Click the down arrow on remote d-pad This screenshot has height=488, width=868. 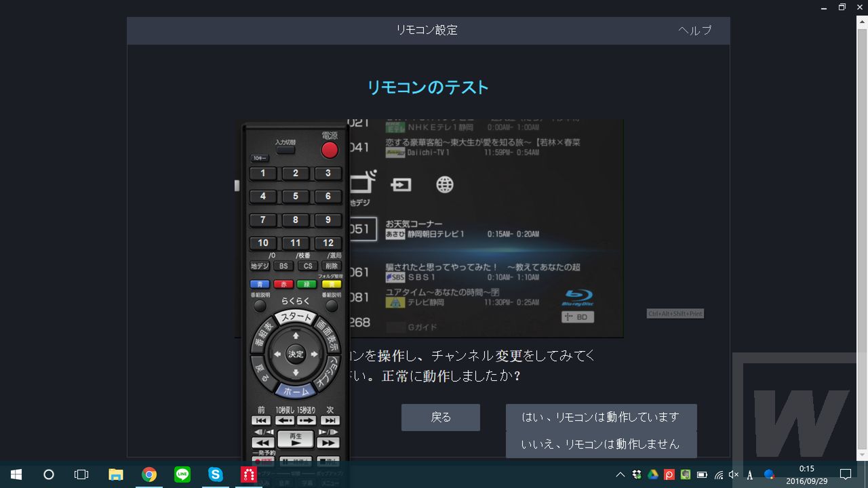click(x=296, y=373)
